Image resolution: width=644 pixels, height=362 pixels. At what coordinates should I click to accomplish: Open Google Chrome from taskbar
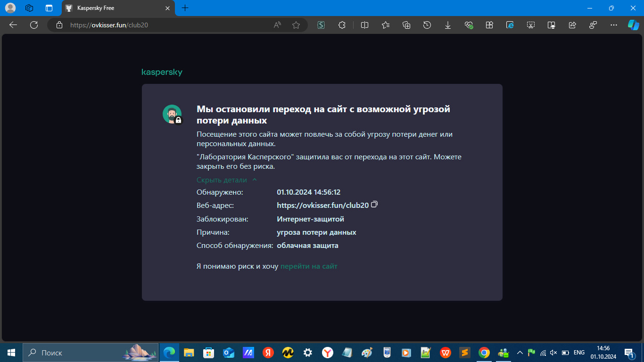click(484, 353)
